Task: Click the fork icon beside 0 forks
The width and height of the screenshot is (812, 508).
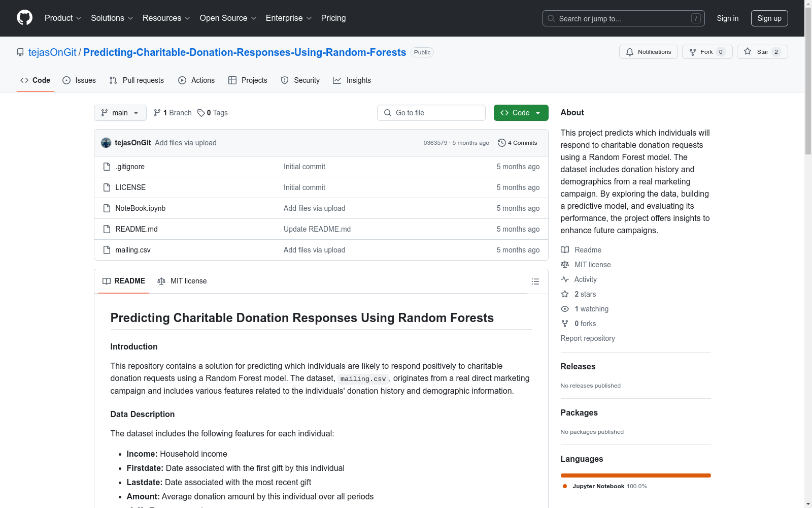Action: coord(565,324)
